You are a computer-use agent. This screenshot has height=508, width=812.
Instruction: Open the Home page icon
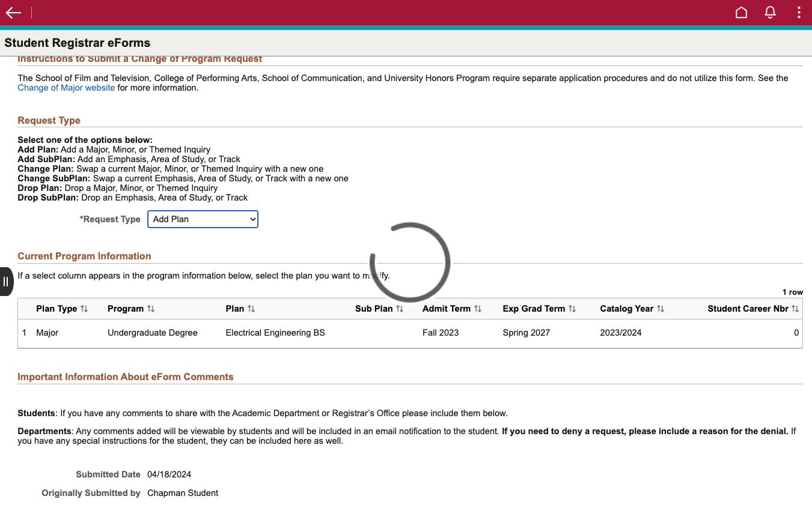pyautogui.click(x=742, y=13)
